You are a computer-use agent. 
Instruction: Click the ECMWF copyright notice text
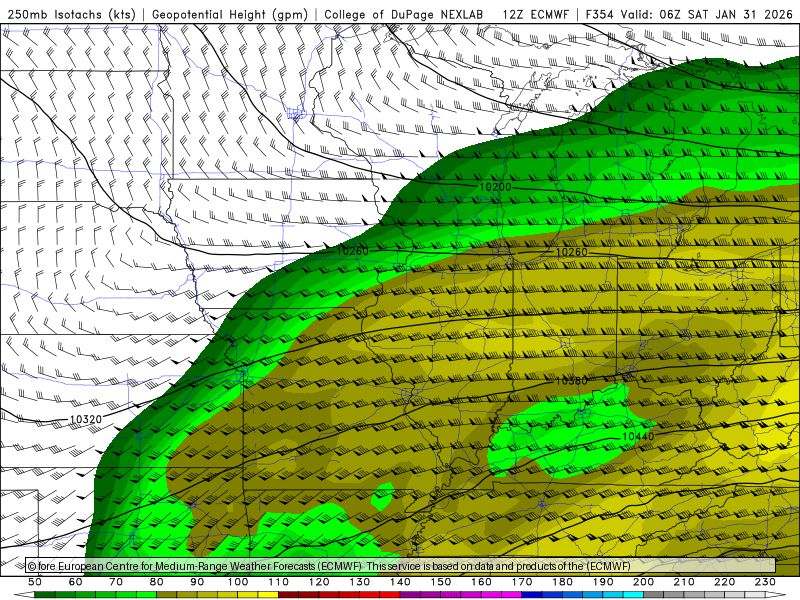[x=329, y=566]
